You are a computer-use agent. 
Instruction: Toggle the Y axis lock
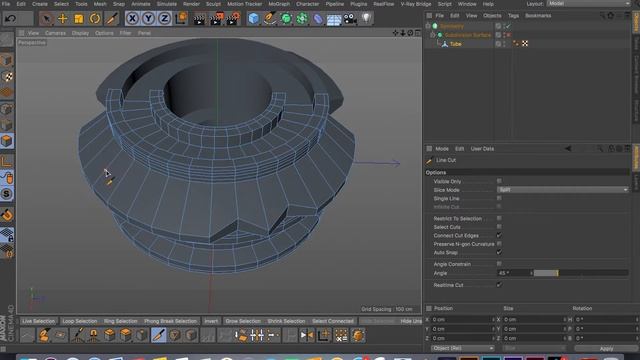click(148, 18)
